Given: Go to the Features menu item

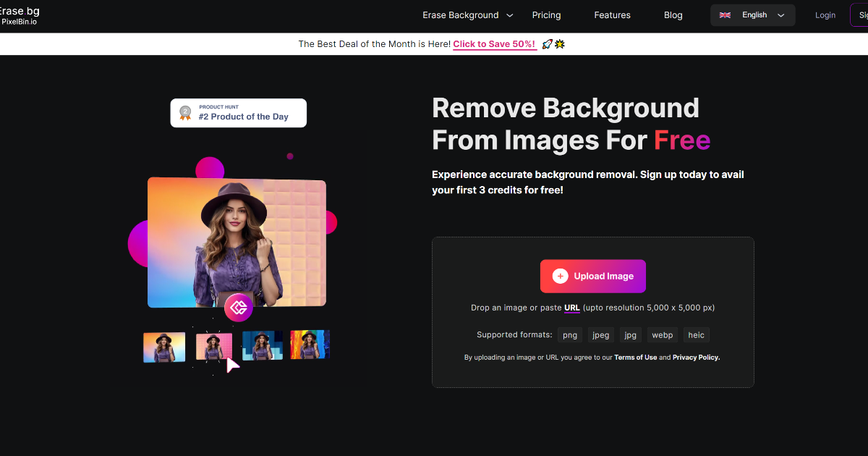Looking at the screenshot, I should [612, 15].
